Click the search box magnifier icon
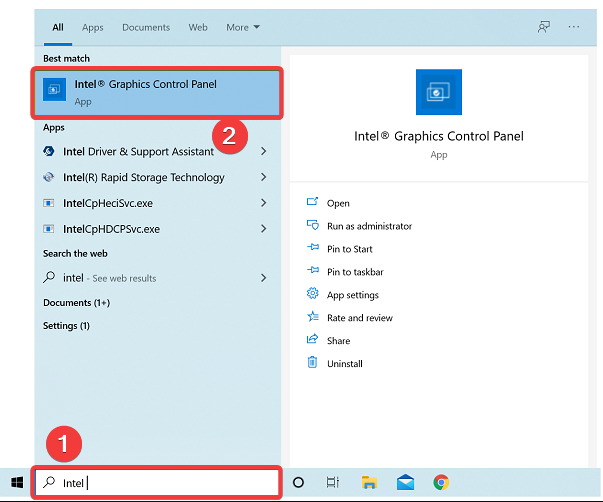The width and height of the screenshot is (603, 502). click(49, 482)
